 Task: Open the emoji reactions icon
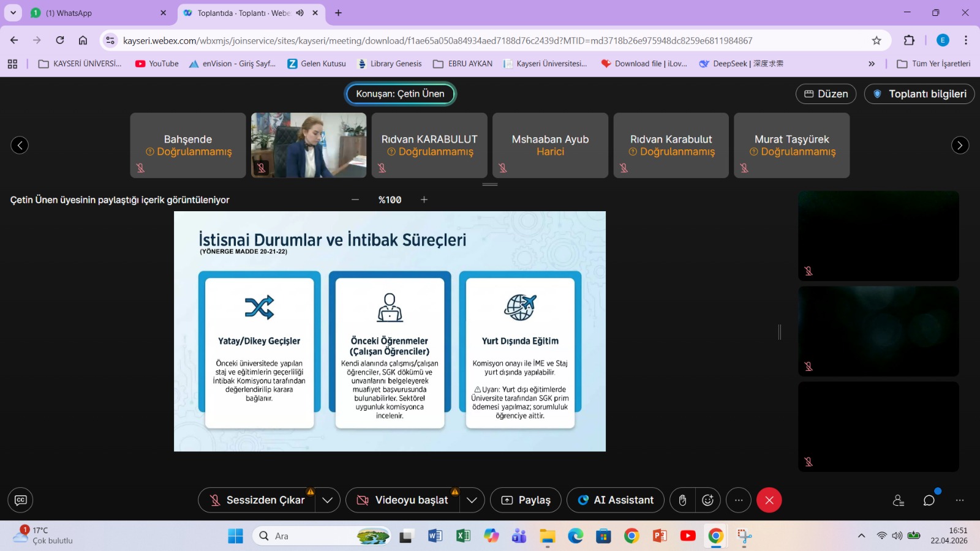pyautogui.click(x=708, y=500)
